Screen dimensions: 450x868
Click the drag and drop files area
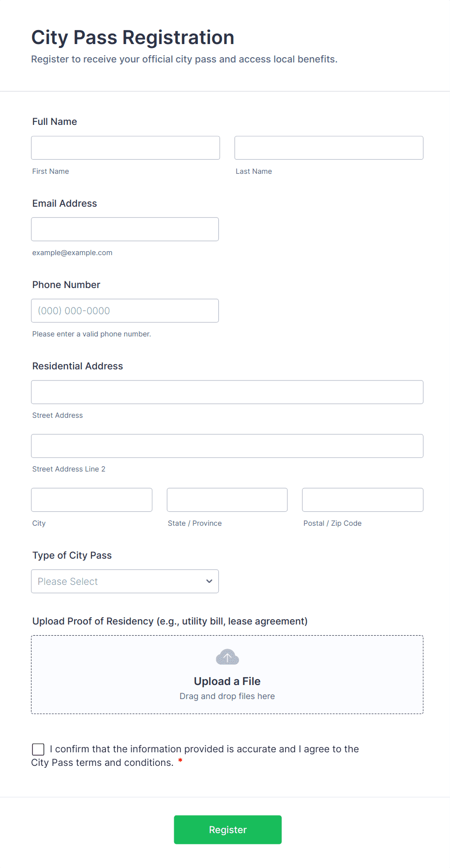(x=227, y=696)
